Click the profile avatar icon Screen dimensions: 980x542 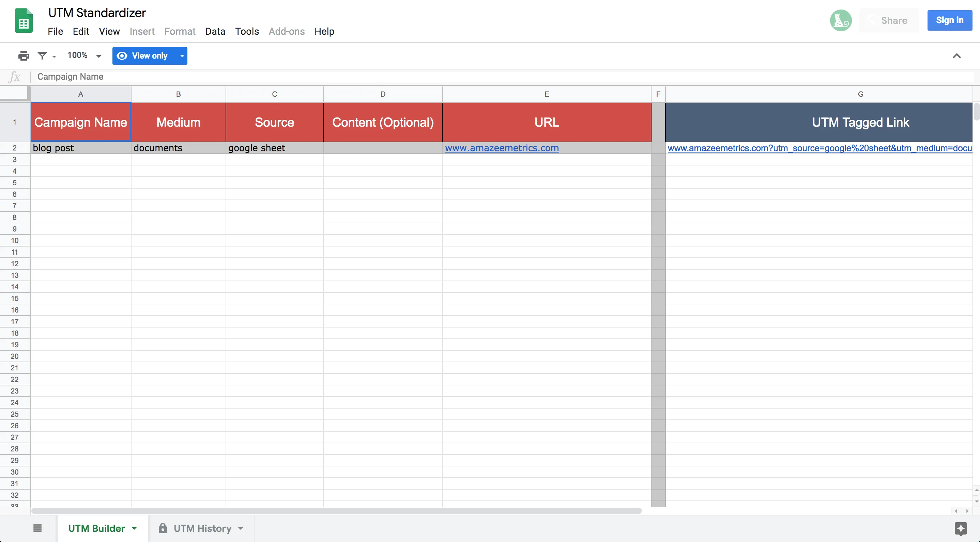coord(840,20)
